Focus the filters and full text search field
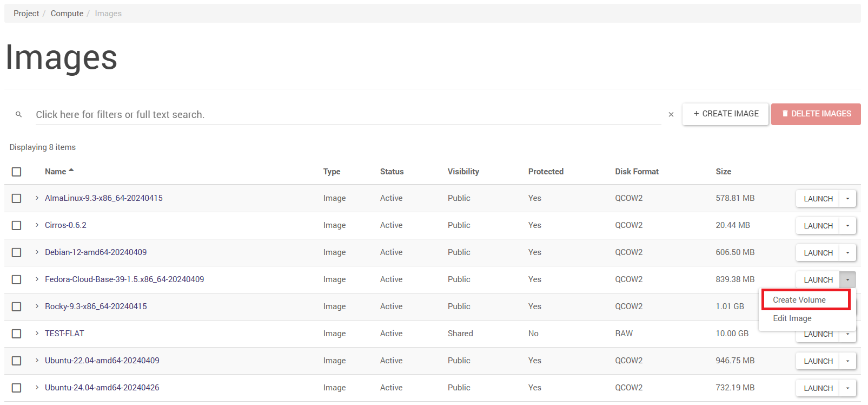 [346, 115]
